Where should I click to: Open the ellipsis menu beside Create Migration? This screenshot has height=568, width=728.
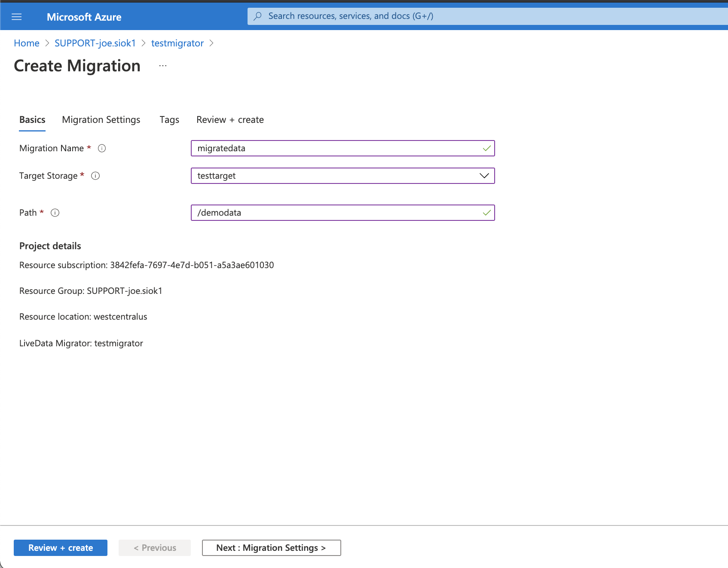click(162, 65)
